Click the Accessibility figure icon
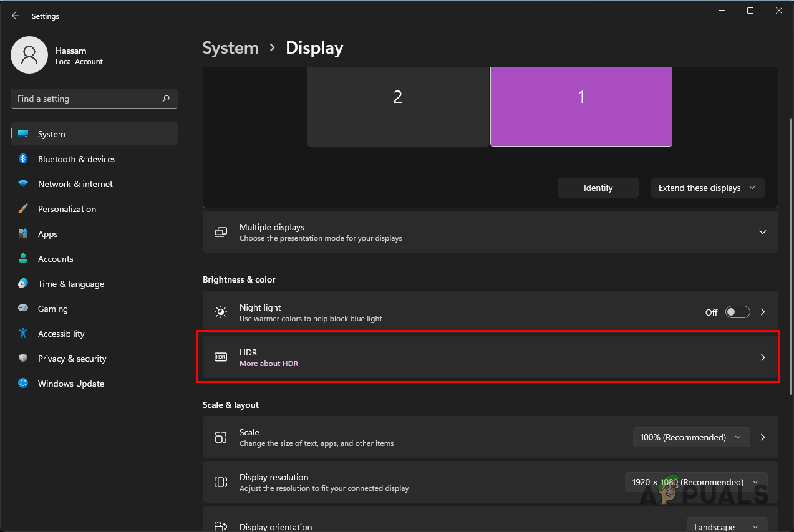 tap(23, 334)
